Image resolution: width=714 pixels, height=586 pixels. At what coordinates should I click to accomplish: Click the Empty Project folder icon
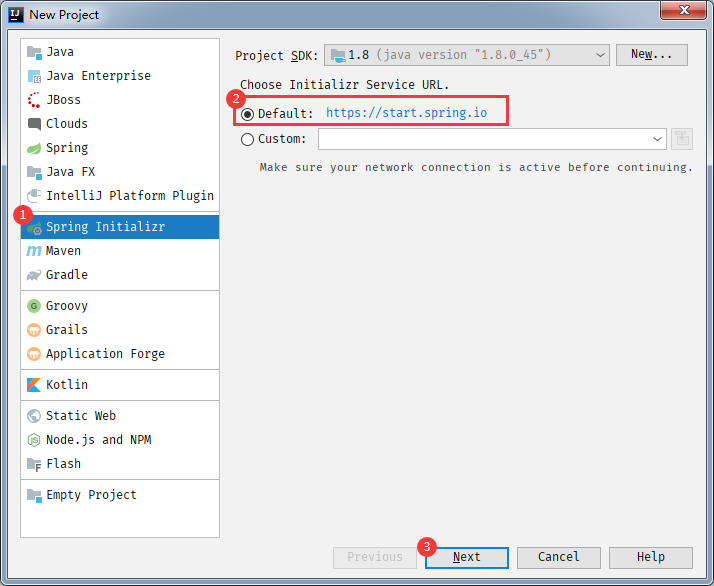click(34, 495)
